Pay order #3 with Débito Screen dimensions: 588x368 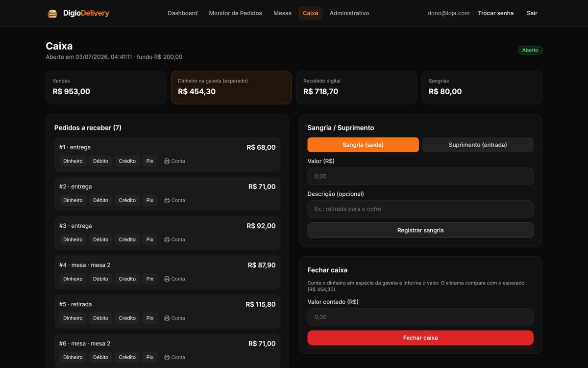tap(100, 239)
